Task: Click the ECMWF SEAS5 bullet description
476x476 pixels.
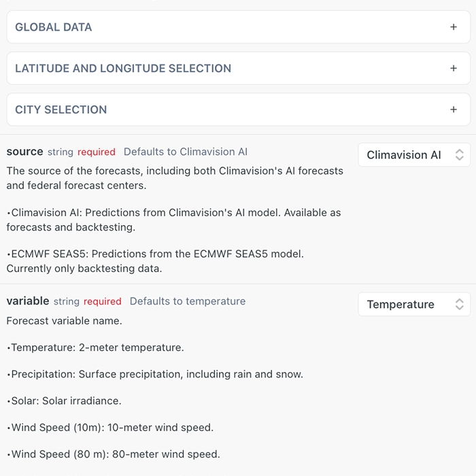Action: 156,261
